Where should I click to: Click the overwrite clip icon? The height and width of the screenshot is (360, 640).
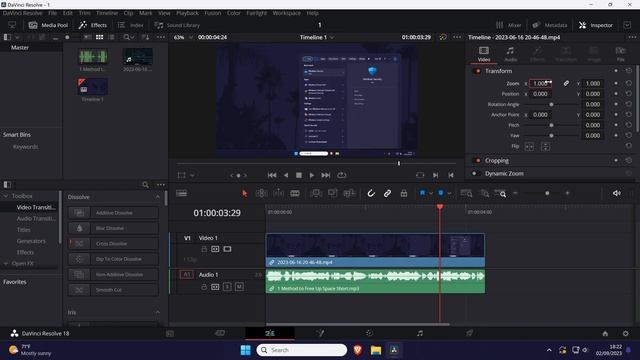(332, 193)
